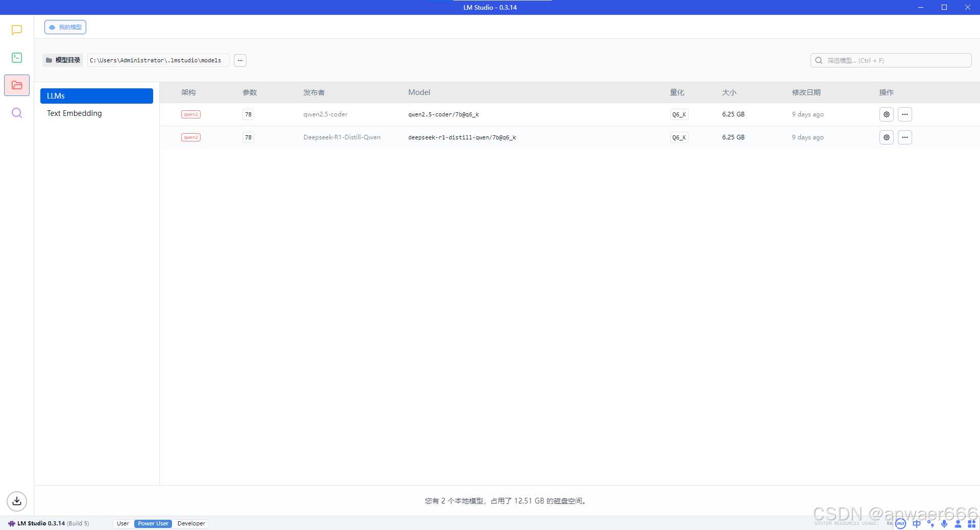
Task: Close the LM Studio window
Action: pos(968,7)
